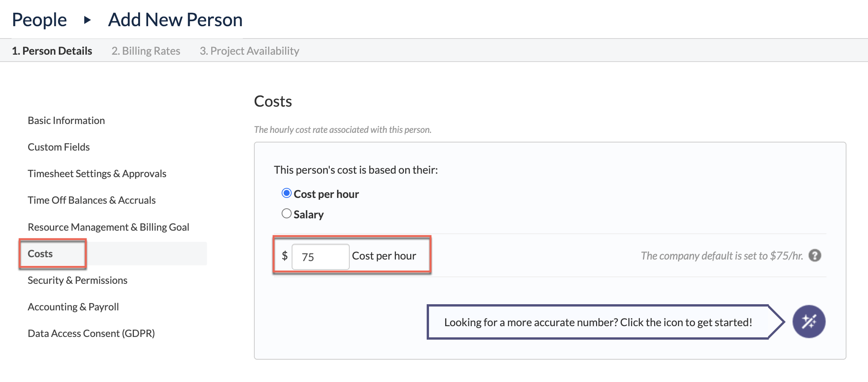Select the Salary radio button
The width and height of the screenshot is (868, 382).
(x=287, y=213)
